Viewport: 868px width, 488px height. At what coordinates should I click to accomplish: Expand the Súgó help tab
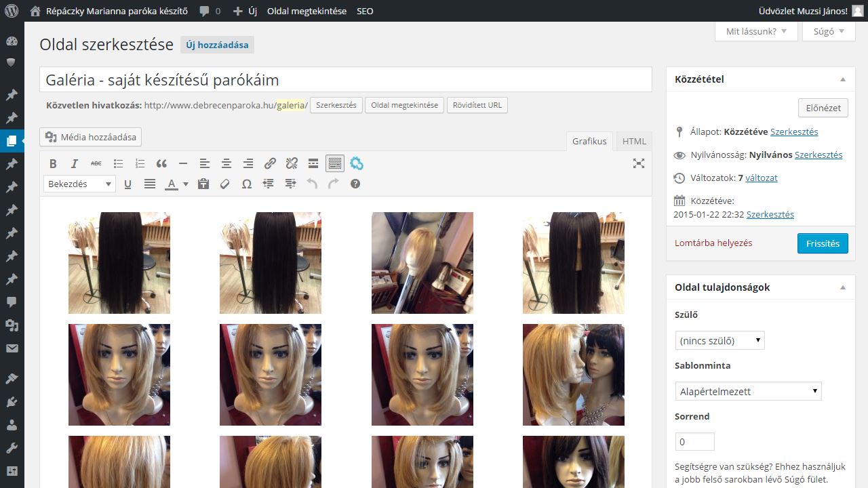tap(829, 31)
